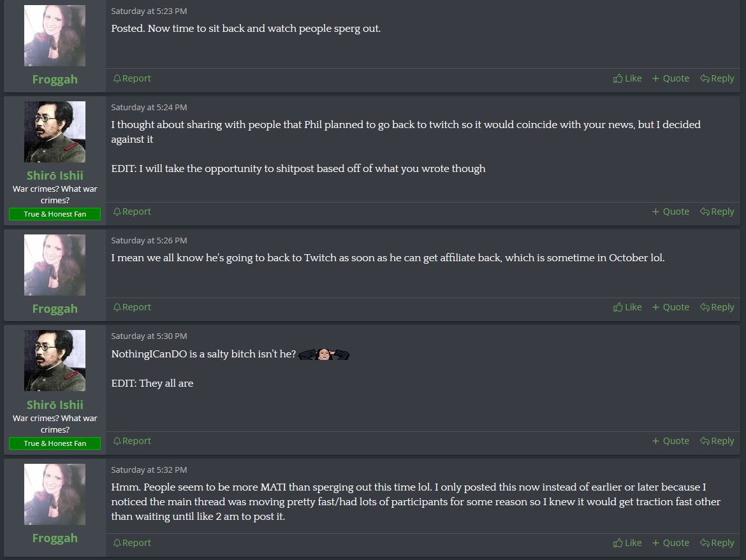
Task: Reply to the 5:32 PM post by Froggah
Action: 717,543
